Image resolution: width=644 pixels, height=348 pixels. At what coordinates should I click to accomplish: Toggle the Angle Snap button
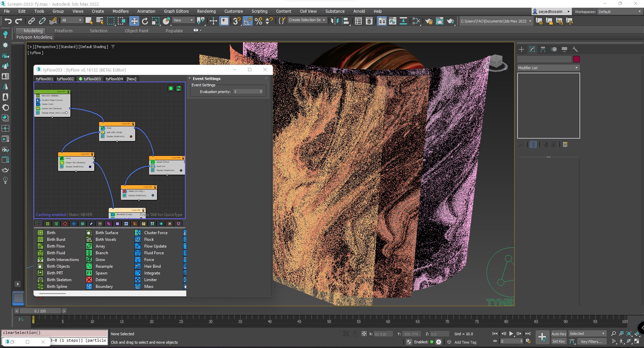248,21
